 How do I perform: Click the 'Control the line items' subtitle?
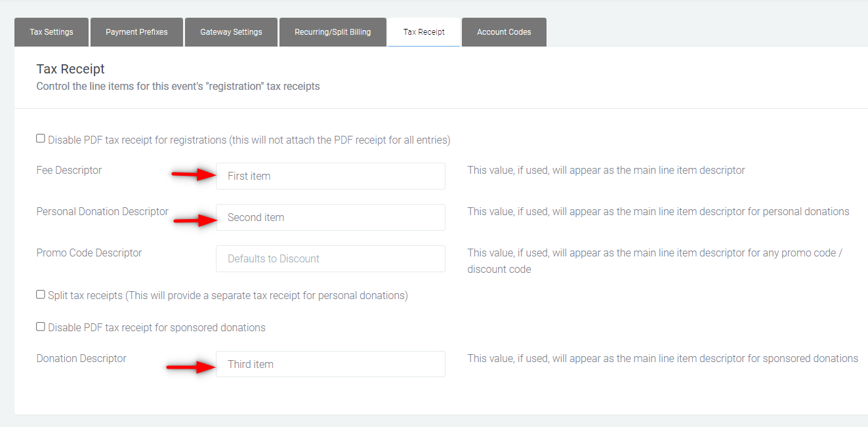(178, 86)
